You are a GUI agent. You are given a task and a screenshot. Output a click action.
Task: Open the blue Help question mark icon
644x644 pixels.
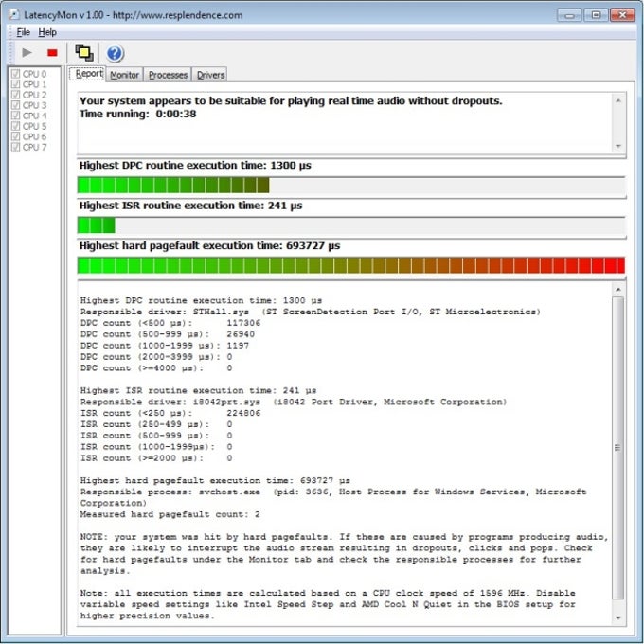click(115, 53)
